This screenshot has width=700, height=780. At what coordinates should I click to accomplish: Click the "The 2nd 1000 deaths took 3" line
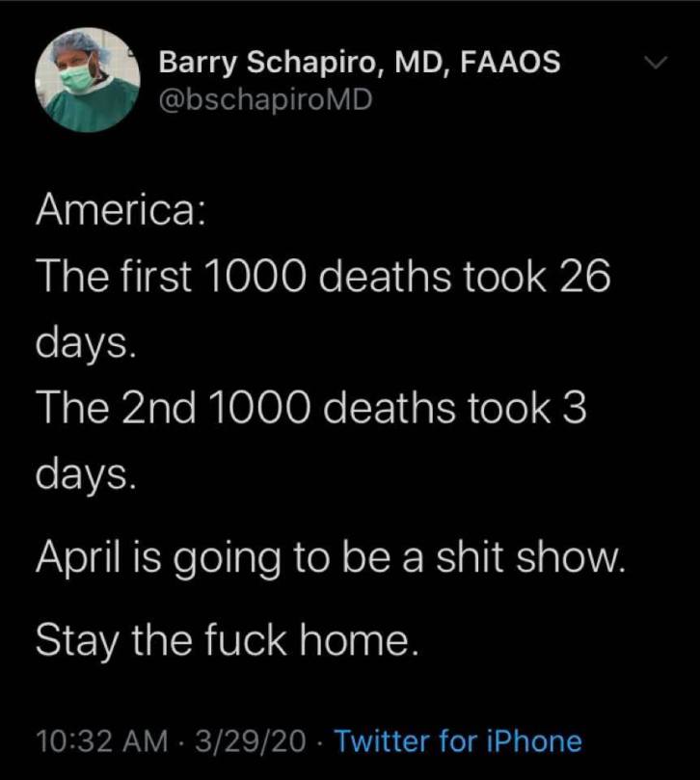[310, 408]
